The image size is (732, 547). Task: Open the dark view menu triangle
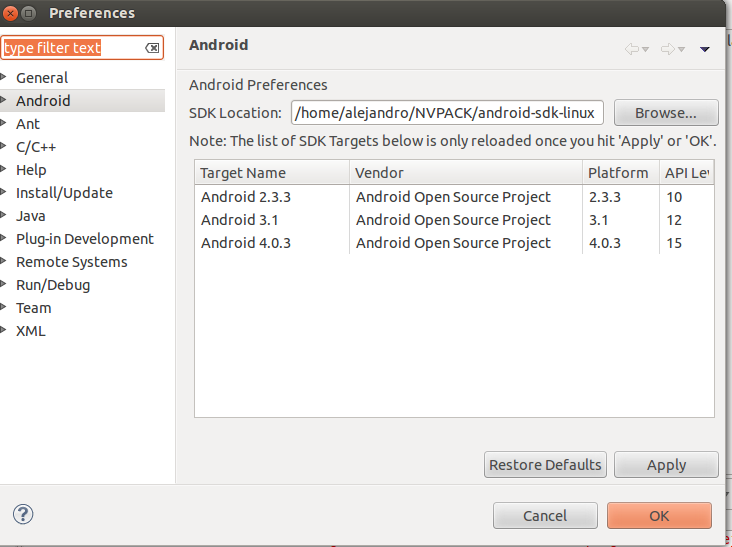coord(705,49)
